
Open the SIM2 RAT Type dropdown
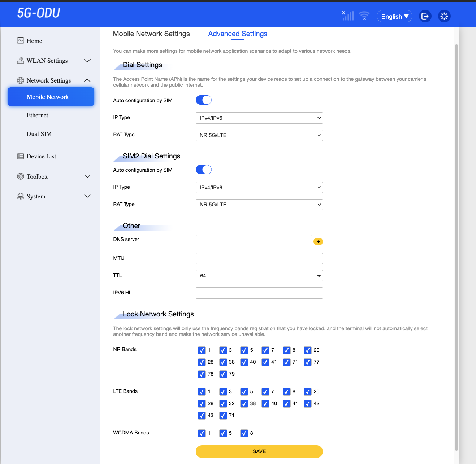(259, 205)
